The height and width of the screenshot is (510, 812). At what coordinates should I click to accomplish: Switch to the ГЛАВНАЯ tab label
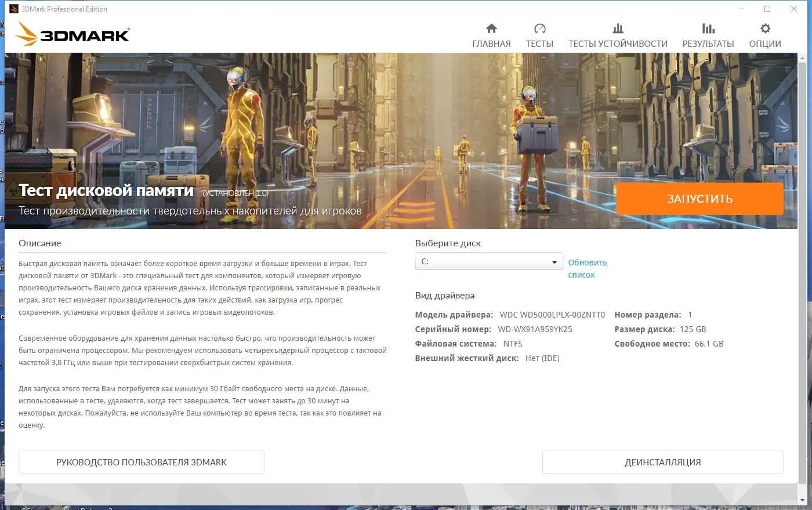click(491, 44)
